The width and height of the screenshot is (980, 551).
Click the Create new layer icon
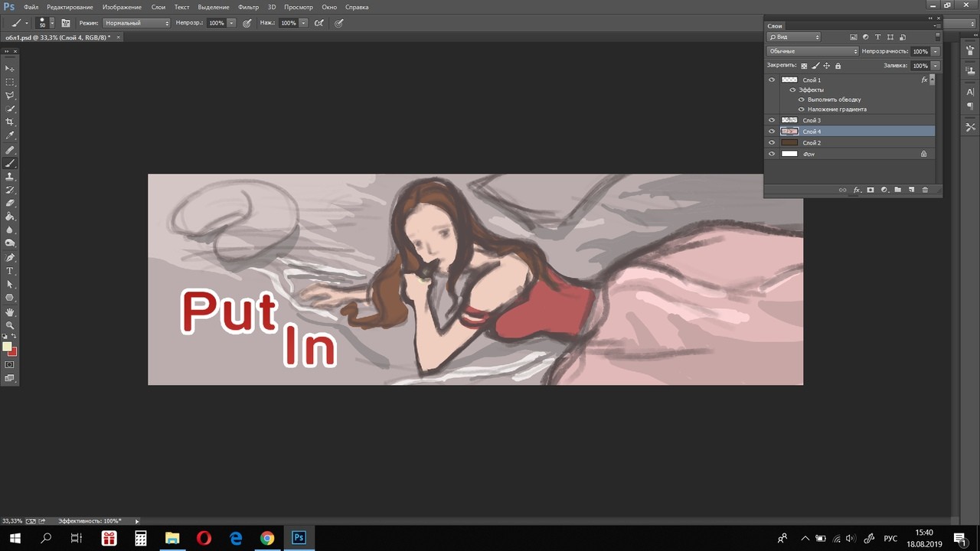(x=911, y=189)
